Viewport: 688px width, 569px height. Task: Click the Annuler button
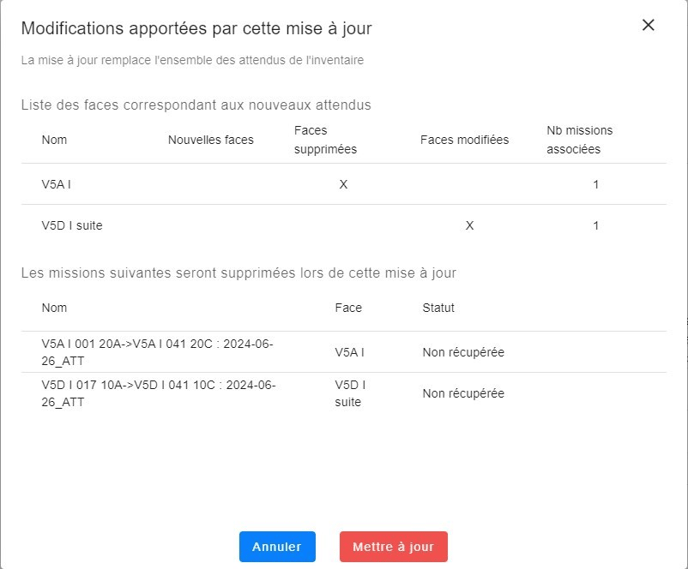click(277, 547)
